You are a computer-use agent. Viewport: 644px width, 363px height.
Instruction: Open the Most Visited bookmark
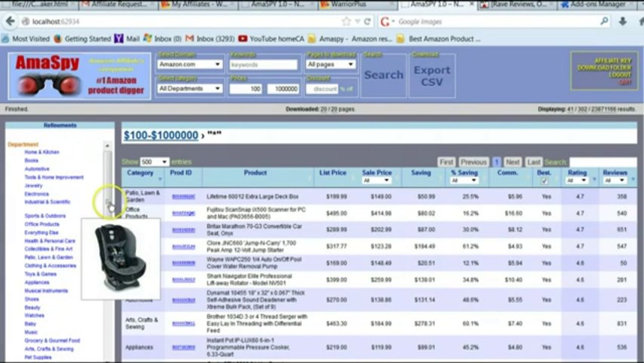(26, 39)
